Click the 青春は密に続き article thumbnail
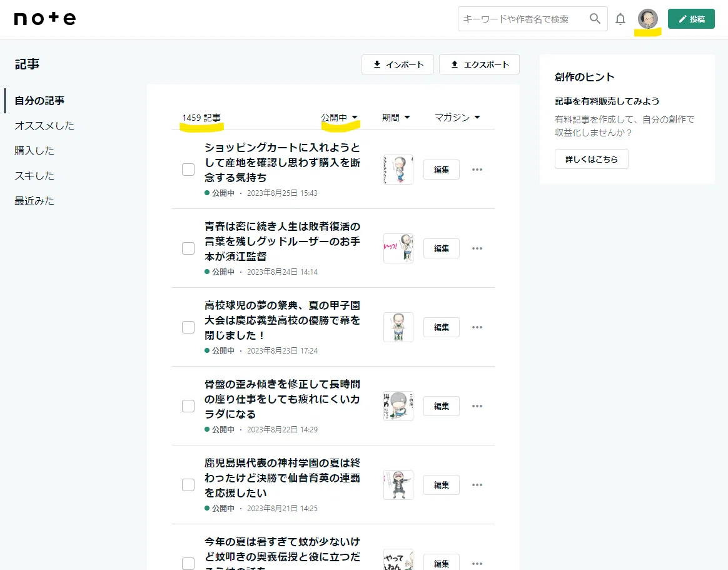The image size is (728, 570). (x=398, y=248)
